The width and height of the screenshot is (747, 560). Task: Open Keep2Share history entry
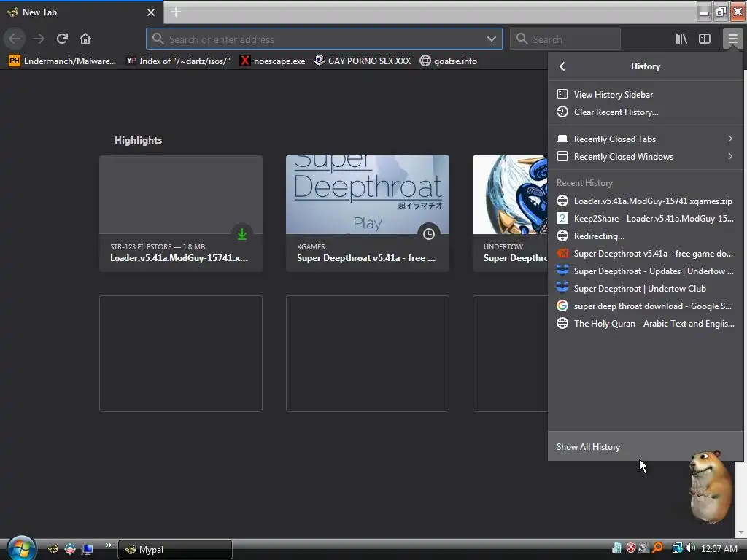click(x=646, y=219)
